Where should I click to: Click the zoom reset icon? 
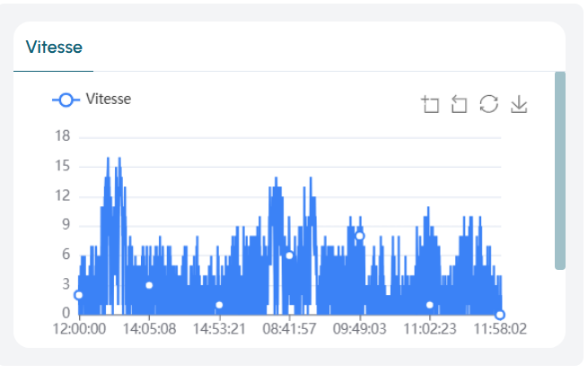(x=459, y=105)
